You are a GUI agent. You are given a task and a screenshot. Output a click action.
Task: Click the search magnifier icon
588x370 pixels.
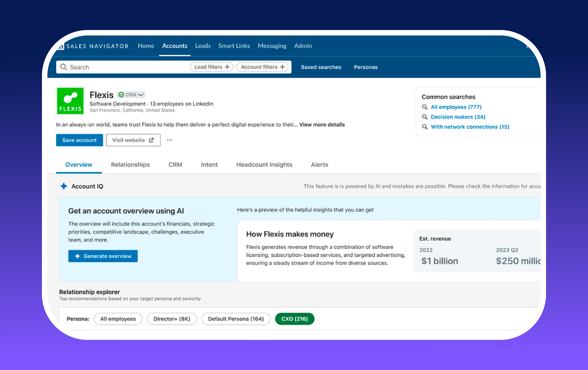point(64,67)
